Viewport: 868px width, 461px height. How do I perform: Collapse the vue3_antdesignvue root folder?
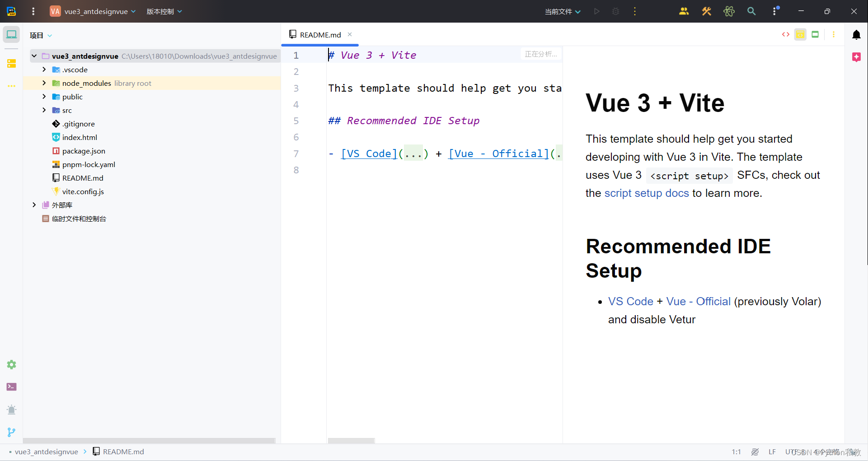pos(34,56)
